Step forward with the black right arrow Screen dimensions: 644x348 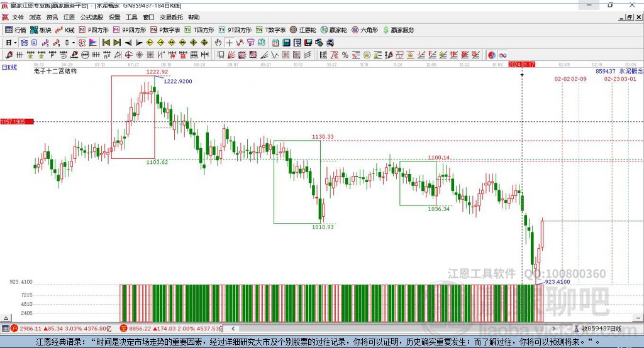139,43
